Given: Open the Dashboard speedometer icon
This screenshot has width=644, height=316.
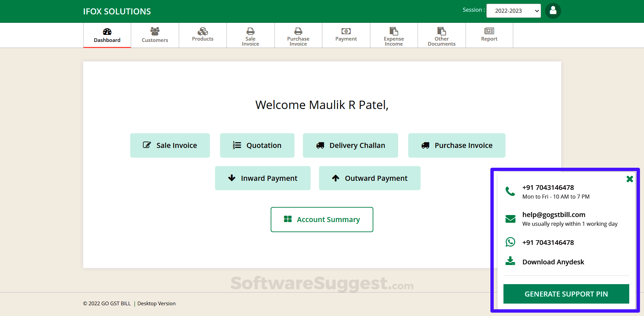Looking at the screenshot, I should coord(107,32).
